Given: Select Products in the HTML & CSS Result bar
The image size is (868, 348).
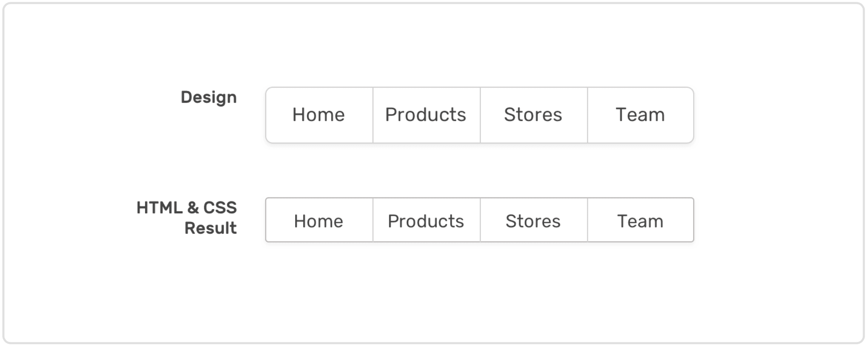Looking at the screenshot, I should pos(426,221).
